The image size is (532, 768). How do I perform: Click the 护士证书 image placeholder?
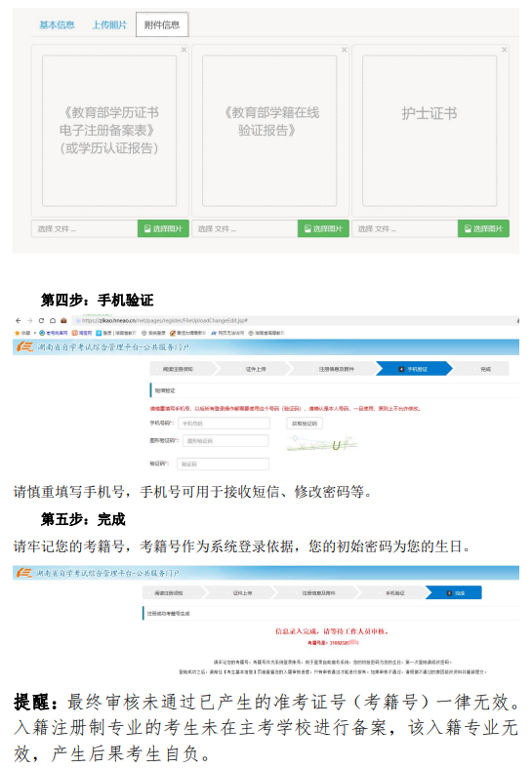point(430,131)
